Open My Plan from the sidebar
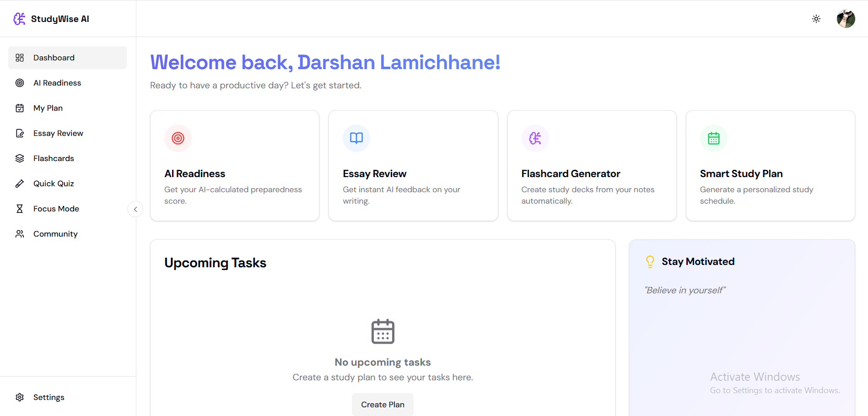This screenshot has height=416, width=868. coord(67,108)
